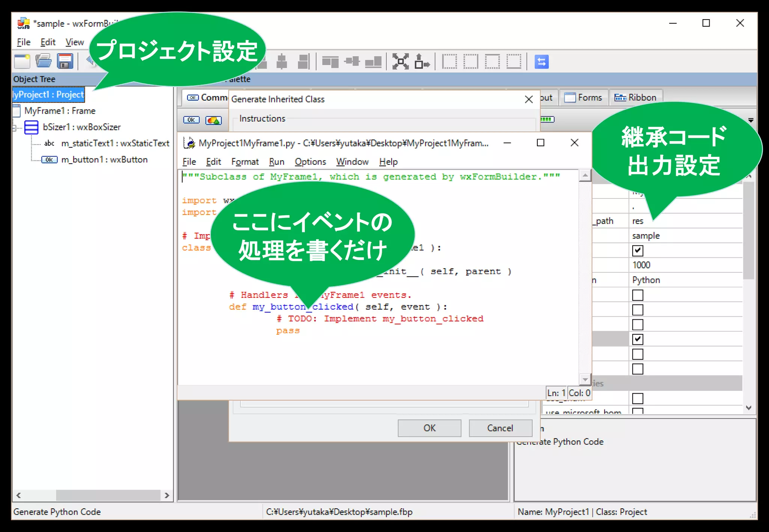Select the wxButton OK icon in palette

(x=191, y=120)
